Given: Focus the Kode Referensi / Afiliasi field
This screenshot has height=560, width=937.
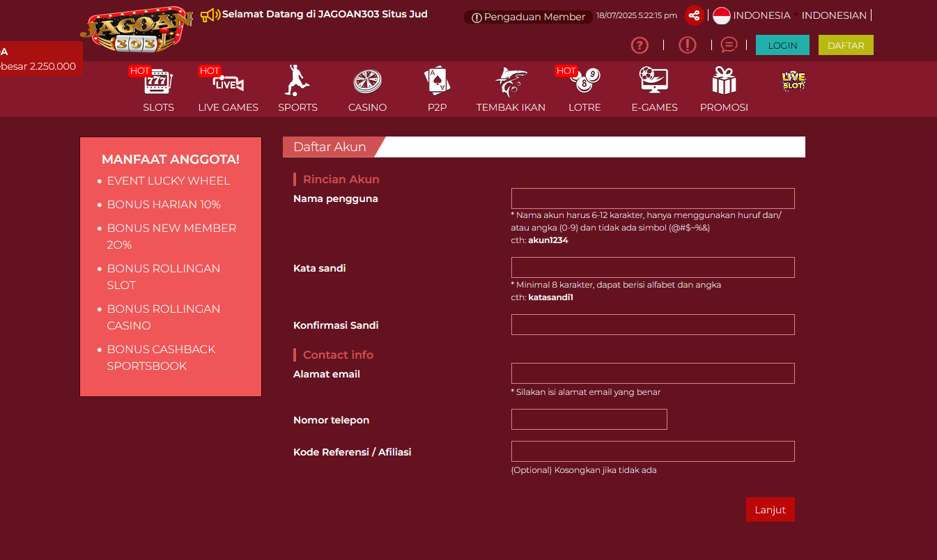Looking at the screenshot, I should [653, 451].
